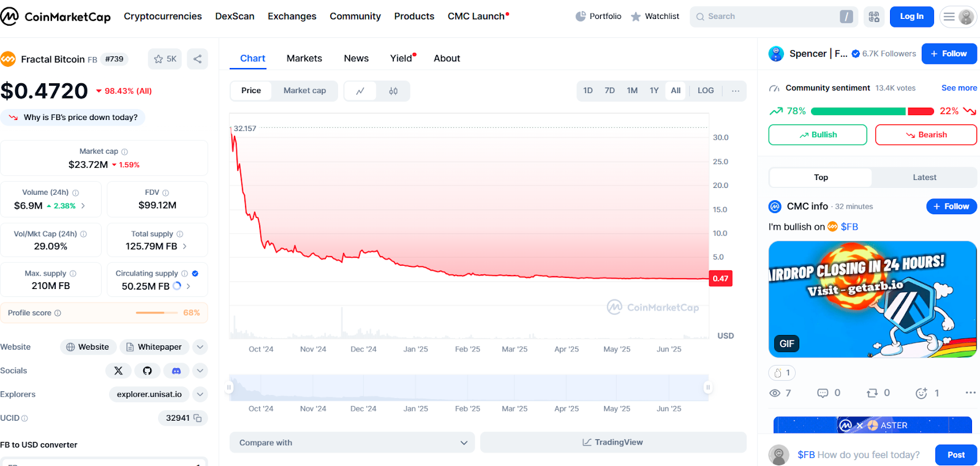Toggle chart to Market cap view

pos(304,91)
